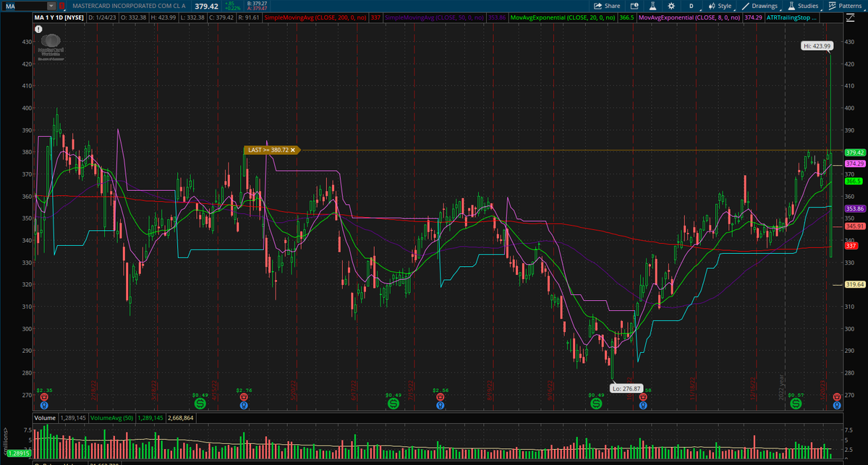Close the LAST >= 380.72 alert label

pyautogui.click(x=293, y=150)
